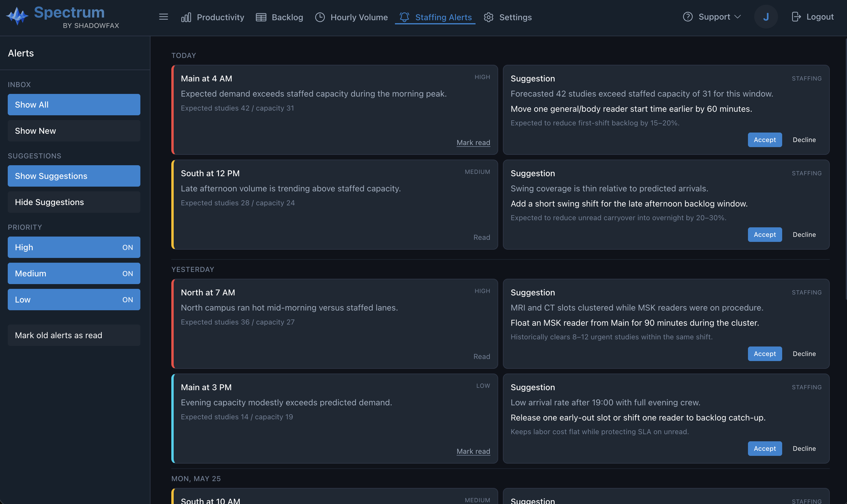Click 'Expected studies 28 / capacity 24' text
Viewport: 847px width, 504px height.
[238, 203]
